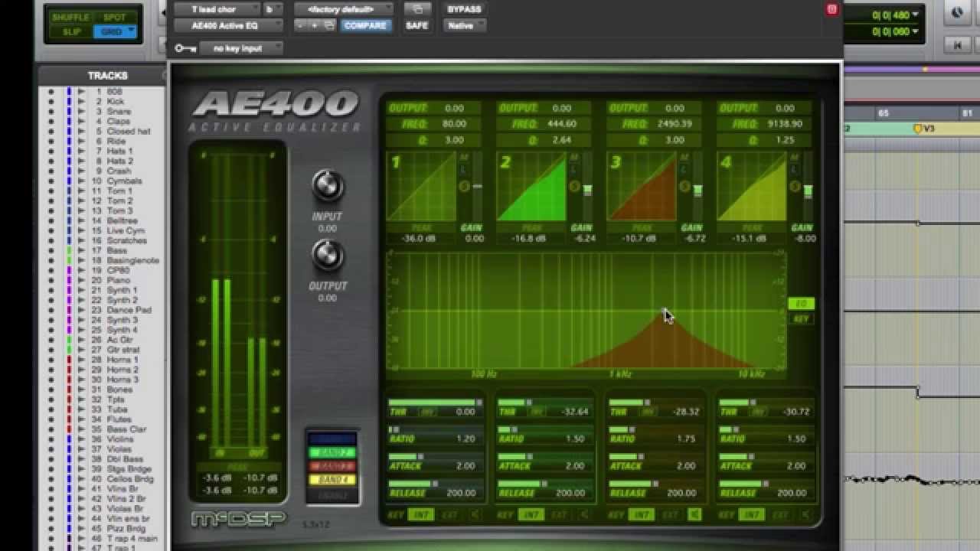Expand the Bass track disclosure triangle
980x551 pixels.
pyautogui.click(x=82, y=250)
